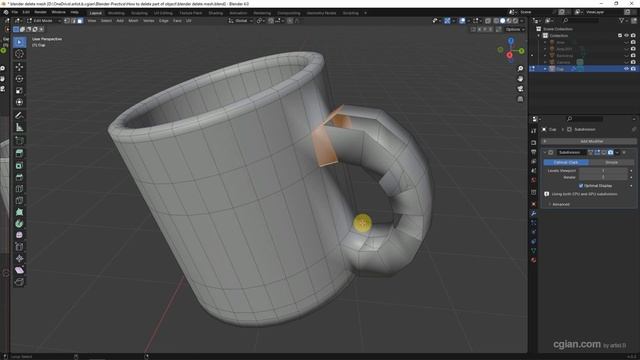Select the Knife tool
This screenshot has width=640, height=360.
coord(19,200)
